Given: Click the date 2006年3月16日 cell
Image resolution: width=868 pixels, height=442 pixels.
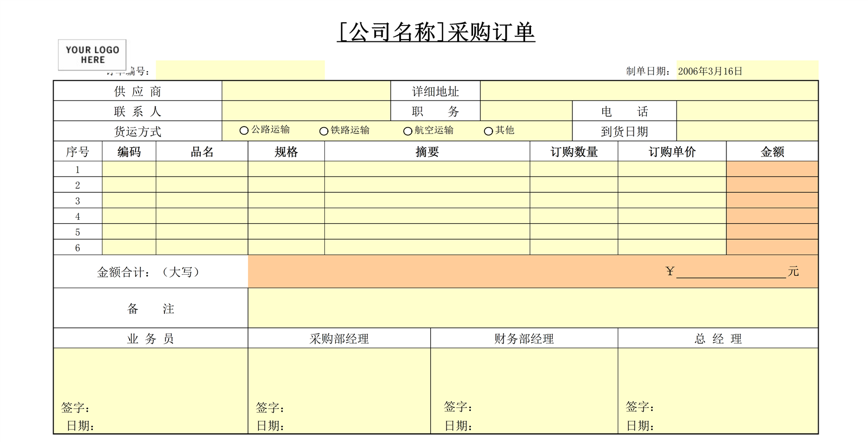Looking at the screenshot, I should click(748, 71).
